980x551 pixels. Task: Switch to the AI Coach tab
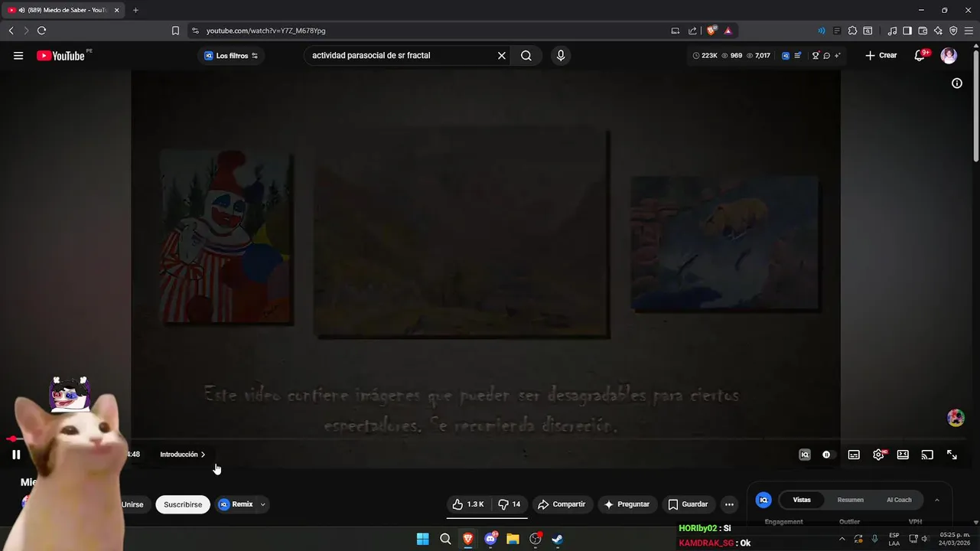899,500
